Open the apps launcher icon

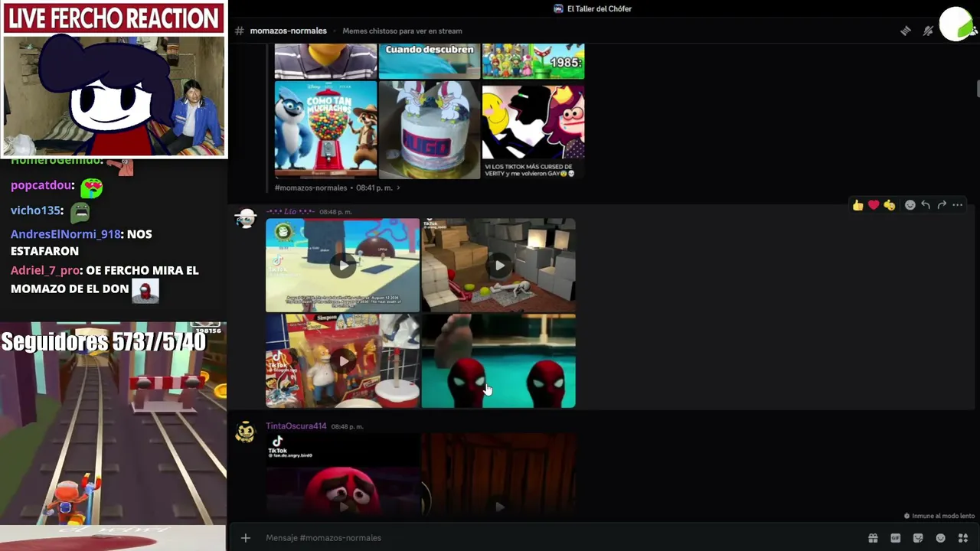tap(963, 538)
